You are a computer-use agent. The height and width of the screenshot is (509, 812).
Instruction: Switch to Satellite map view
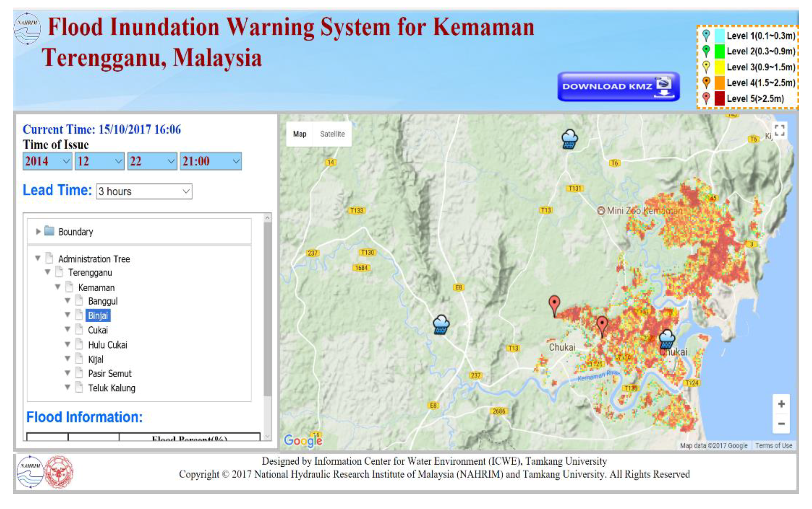point(332,134)
